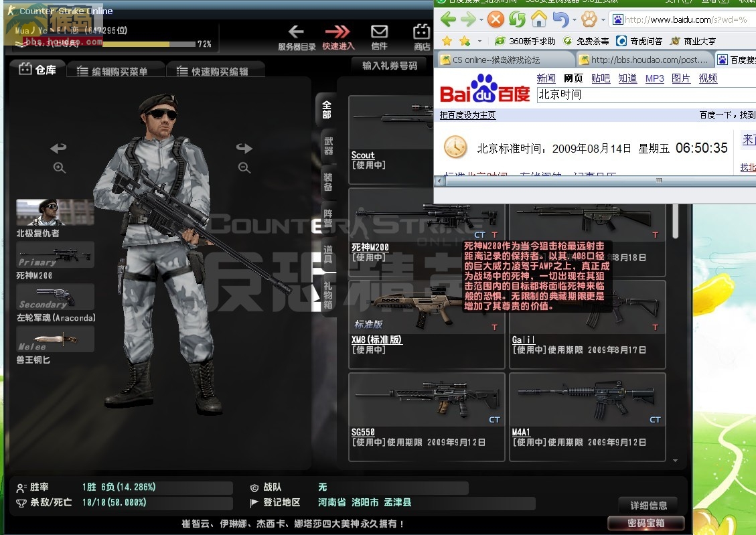This screenshot has height=535, width=756.
Task: Select the M4A1 inventory card
Action: [587, 417]
